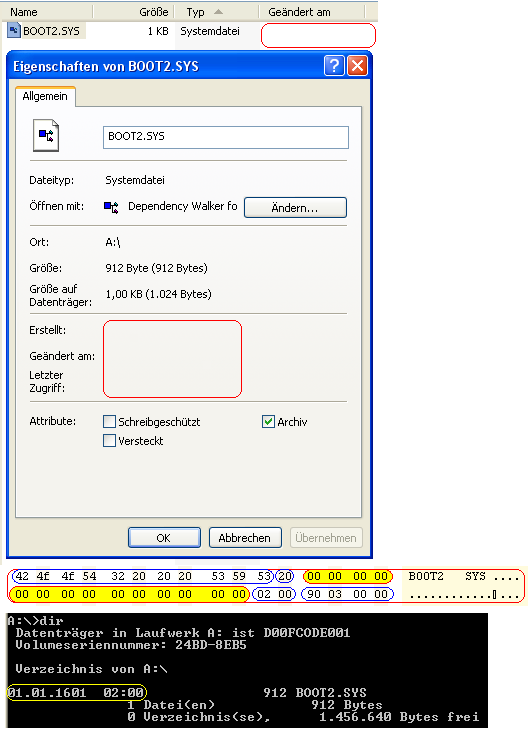531x746 pixels.
Task: Click the Dependency Walker program icon
Action: click(x=111, y=206)
